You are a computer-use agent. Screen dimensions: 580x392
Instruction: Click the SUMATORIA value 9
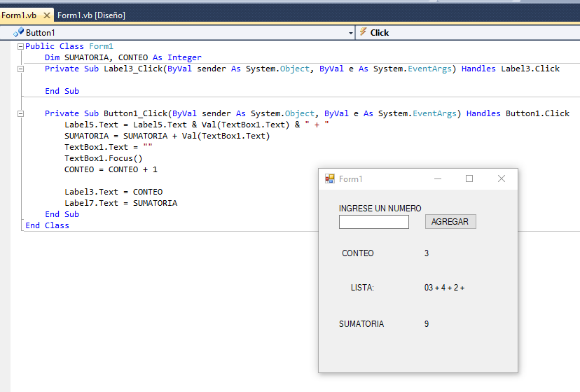pos(427,323)
